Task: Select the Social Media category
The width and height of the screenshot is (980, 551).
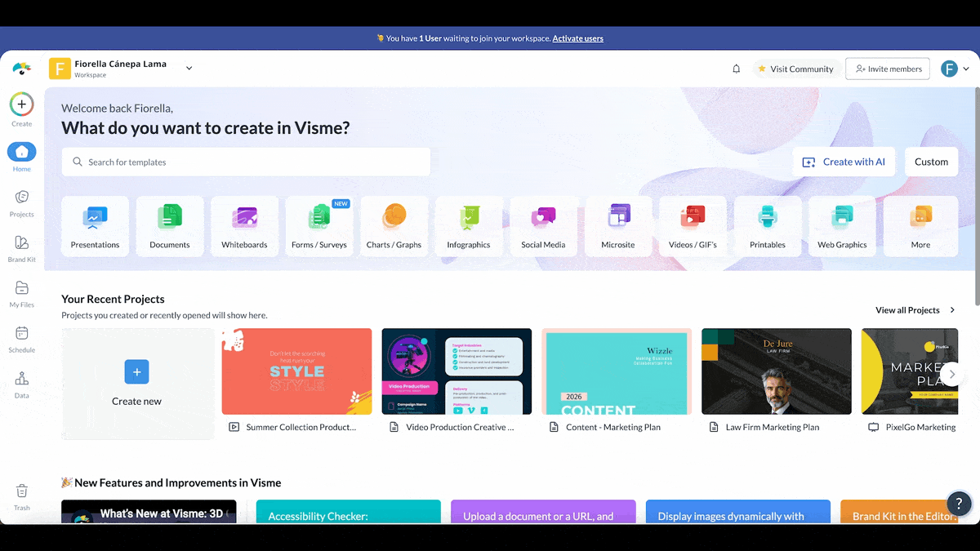Action: pyautogui.click(x=543, y=226)
